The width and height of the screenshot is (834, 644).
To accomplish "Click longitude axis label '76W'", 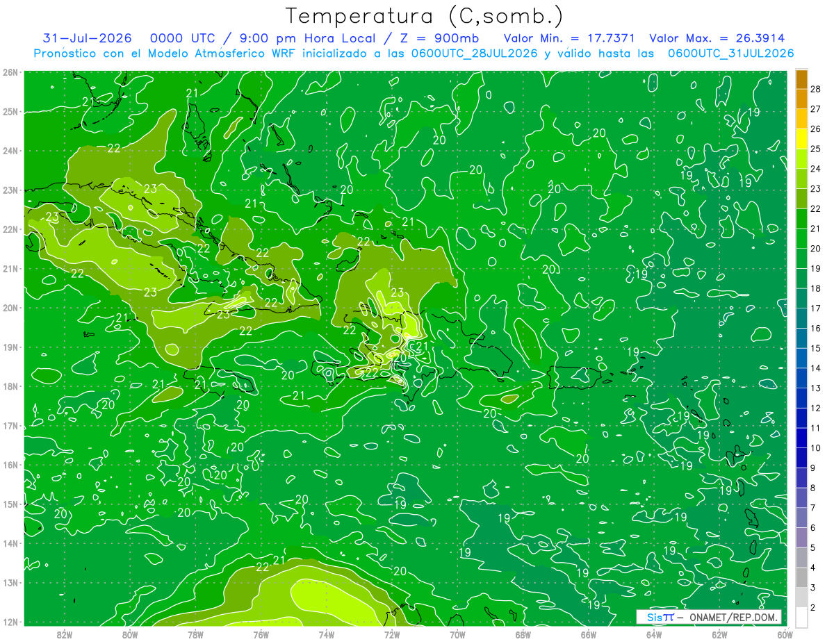I will pyautogui.click(x=261, y=634).
